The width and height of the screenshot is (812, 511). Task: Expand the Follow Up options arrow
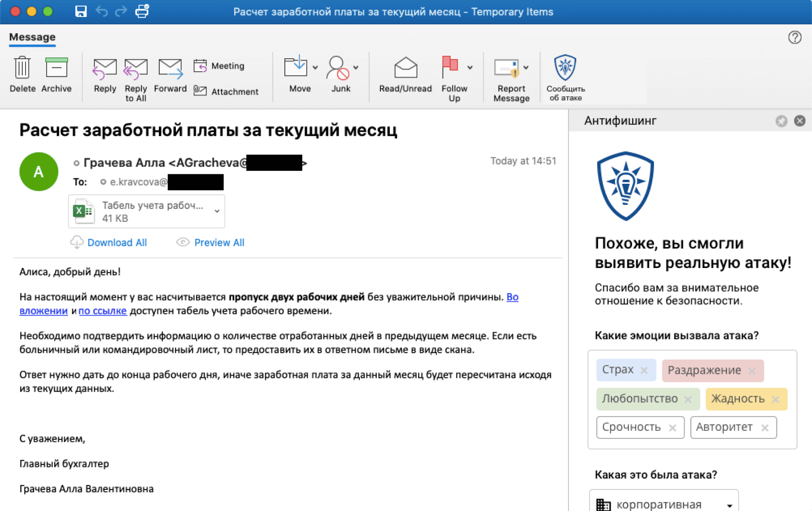point(470,67)
